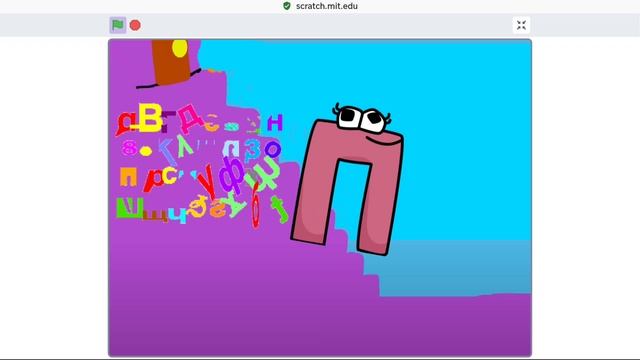Click the large purple letter Ф
This screenshot has width=640, height=360.
click(x=231, y=175)
